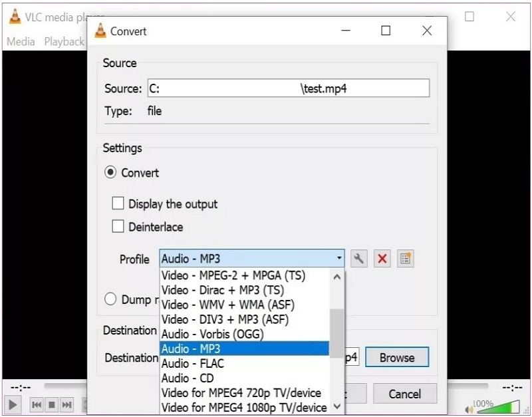Mute audio via the speaker icon

pyautogui.click(x=469, y=409)
